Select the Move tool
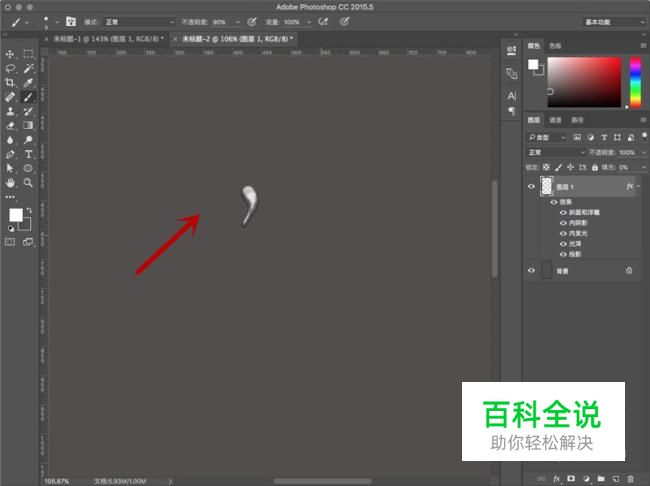 tap(10, 54)
